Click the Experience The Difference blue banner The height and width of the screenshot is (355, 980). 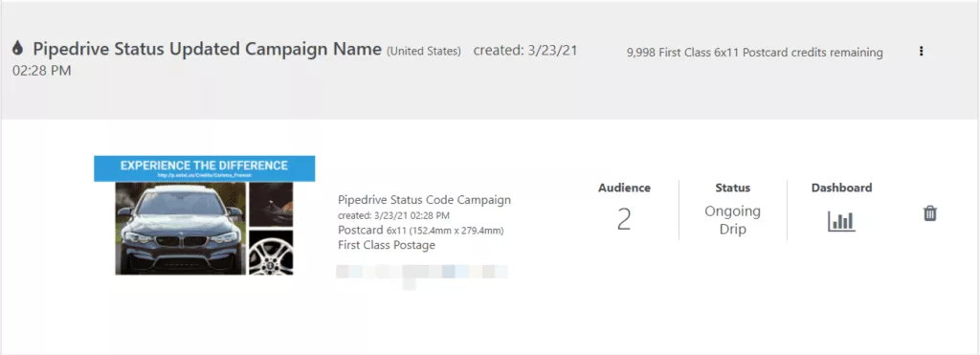click(205, 168)
